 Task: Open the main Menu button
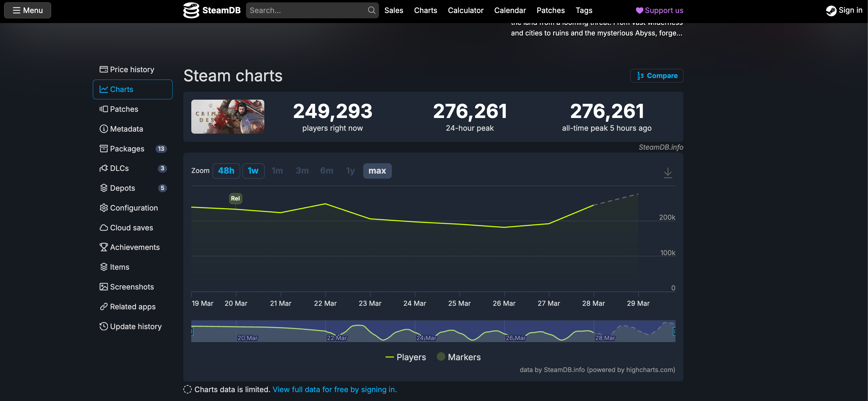pos(27,10)
